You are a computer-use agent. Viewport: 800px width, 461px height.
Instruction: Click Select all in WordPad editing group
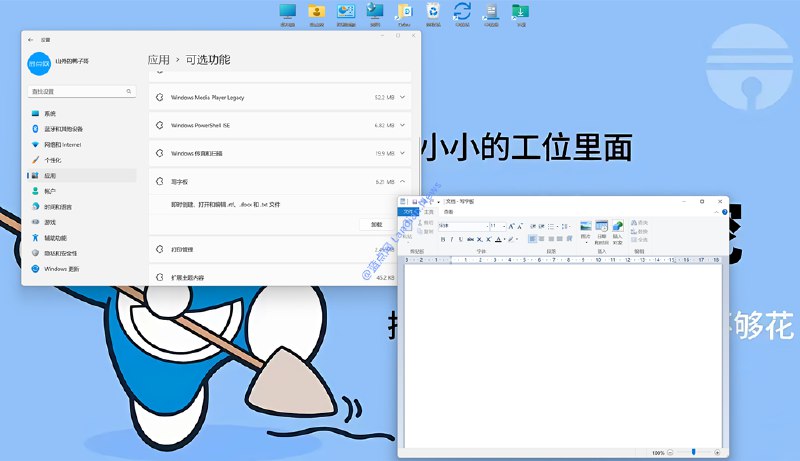point(639,239)
